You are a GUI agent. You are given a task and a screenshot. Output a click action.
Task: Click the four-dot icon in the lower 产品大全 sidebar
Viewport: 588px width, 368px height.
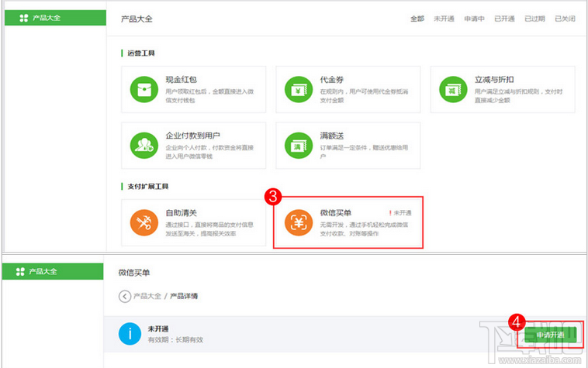[20, 271]
